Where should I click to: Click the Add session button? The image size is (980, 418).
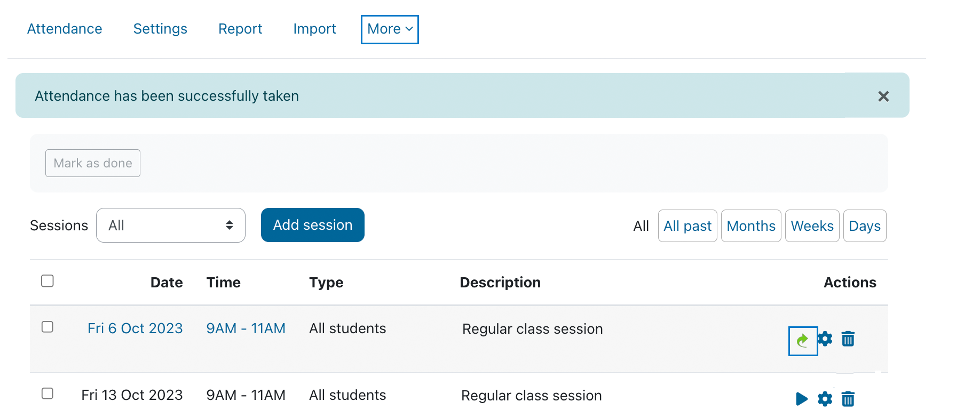(313, 225)
